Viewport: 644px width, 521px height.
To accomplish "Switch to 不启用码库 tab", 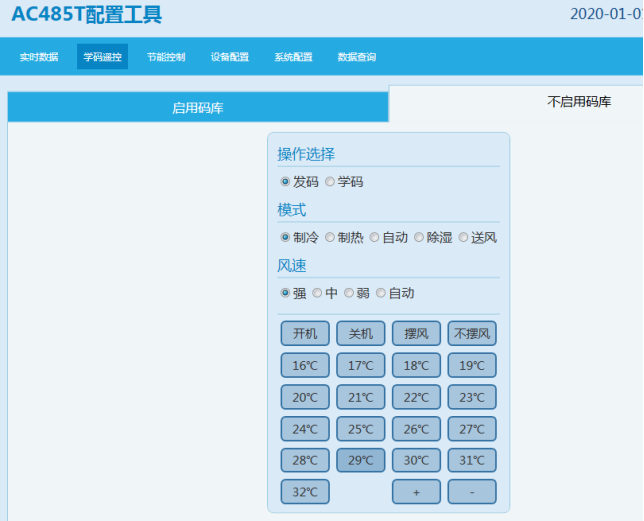I will [x=578, y=102].
